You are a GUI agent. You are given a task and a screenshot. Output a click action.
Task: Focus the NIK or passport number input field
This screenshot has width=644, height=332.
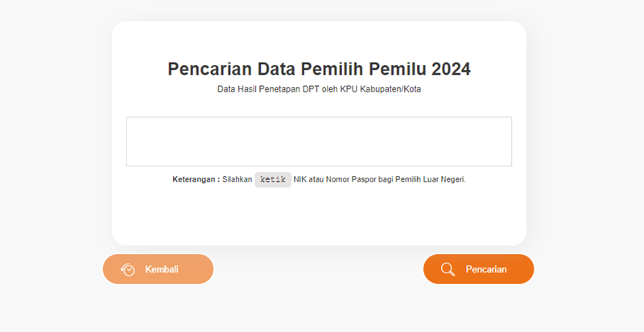(x=319, y=141)
